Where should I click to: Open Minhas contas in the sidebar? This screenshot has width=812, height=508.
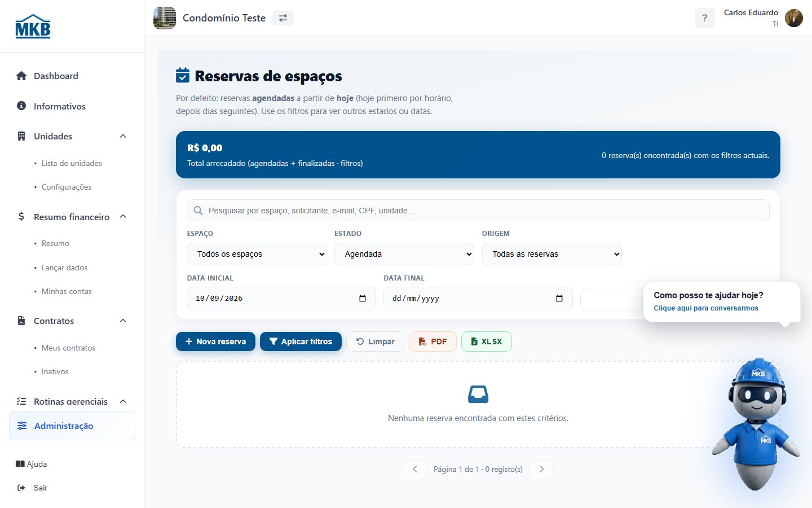tap(67, 291)
